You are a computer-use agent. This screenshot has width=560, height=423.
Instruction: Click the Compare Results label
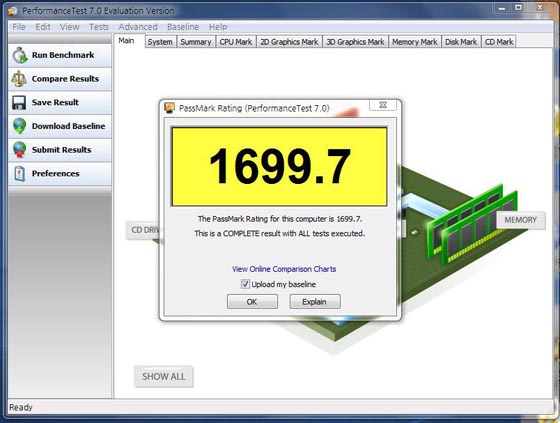click(65, 79)
